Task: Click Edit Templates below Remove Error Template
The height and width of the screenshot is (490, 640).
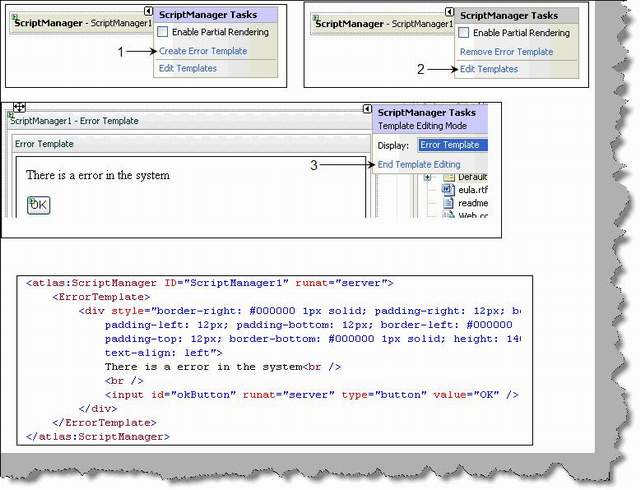Action: click(489, 69)
